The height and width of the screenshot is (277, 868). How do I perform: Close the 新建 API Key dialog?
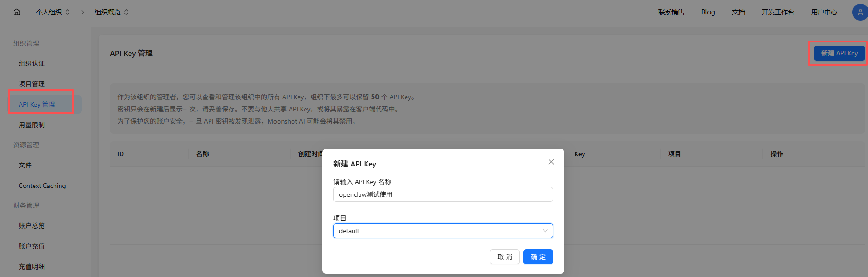(551, 162)
